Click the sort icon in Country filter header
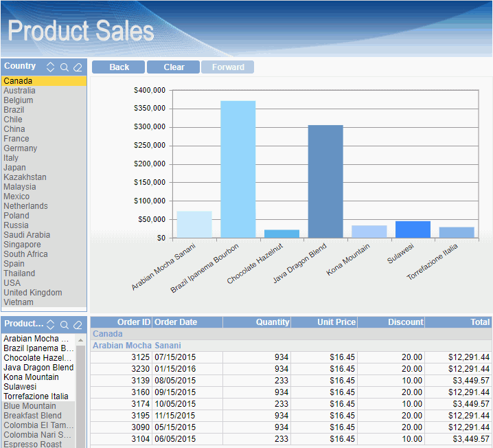The width and height of the screenshot is (493, 448). coord(50,67)
